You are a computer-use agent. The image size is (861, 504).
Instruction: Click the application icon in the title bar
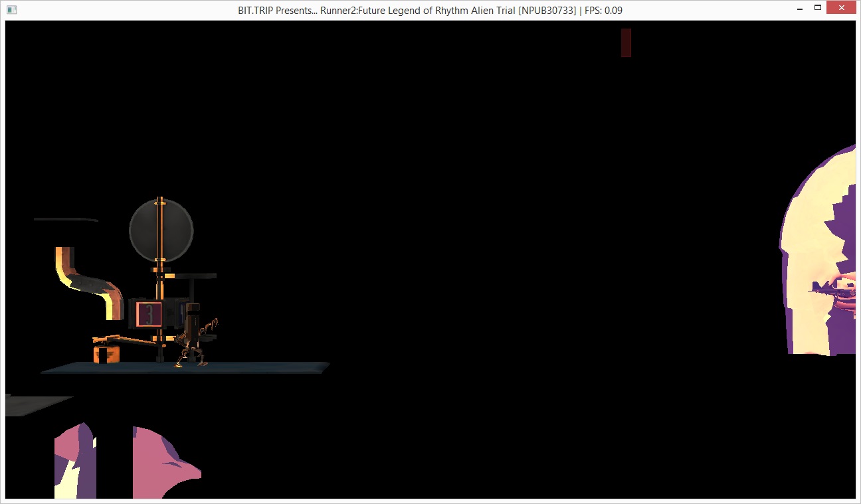click(x=11, y=10)
